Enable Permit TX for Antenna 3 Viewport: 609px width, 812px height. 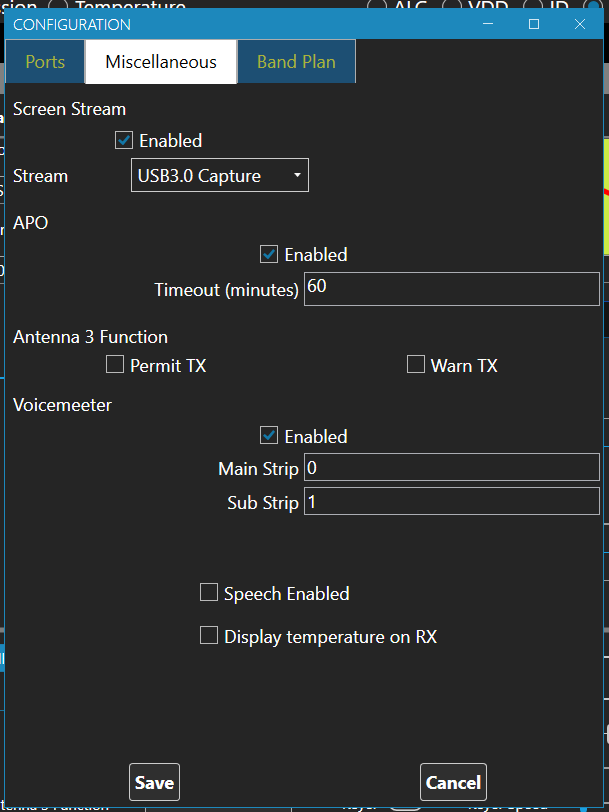point(115,364)
